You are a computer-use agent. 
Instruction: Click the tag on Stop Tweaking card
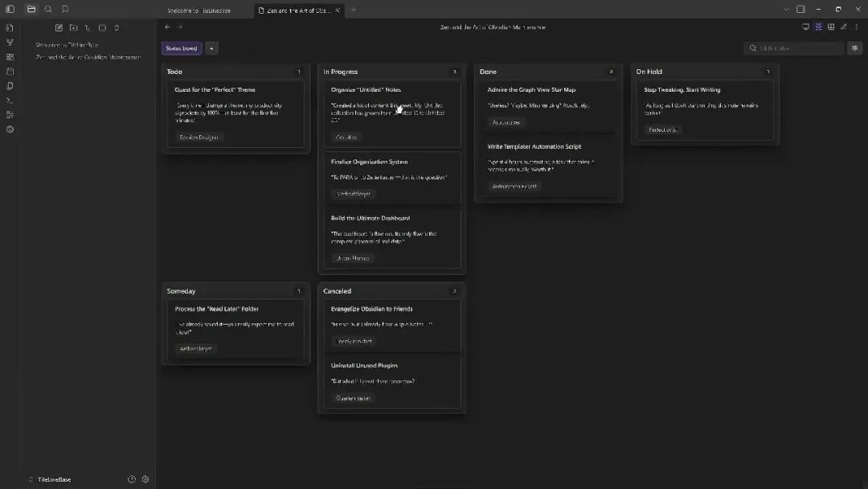[x=662, y=129]
